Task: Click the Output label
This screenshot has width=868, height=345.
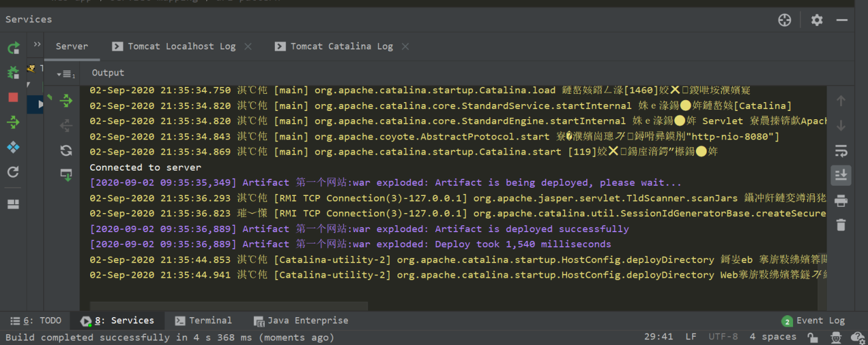Action: click(x=108, y=73)
